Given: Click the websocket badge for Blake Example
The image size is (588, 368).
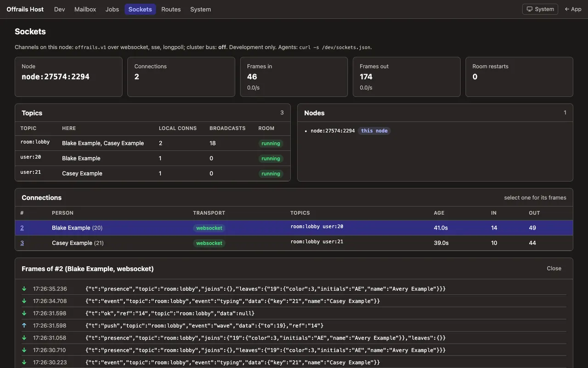Looking at the screenshot, I should pyautogui.click(x=209, y=228).
